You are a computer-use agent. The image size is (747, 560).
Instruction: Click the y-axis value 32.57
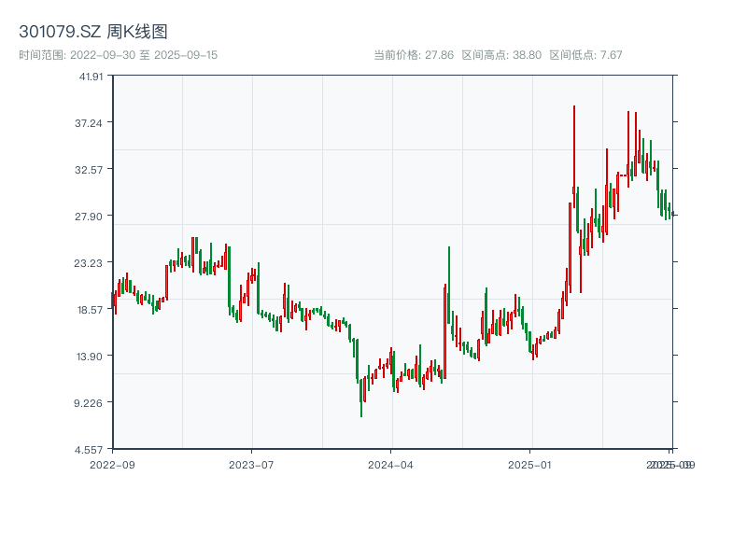89,170
